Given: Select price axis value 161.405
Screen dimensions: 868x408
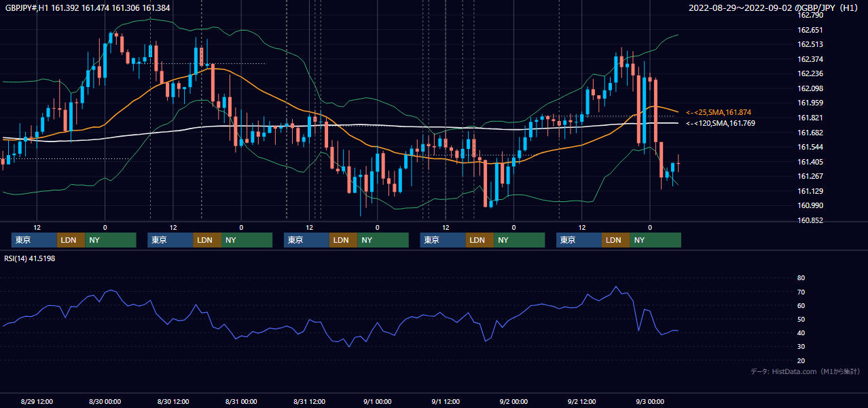Looking at the screenshot, I should tap(810, 162).
